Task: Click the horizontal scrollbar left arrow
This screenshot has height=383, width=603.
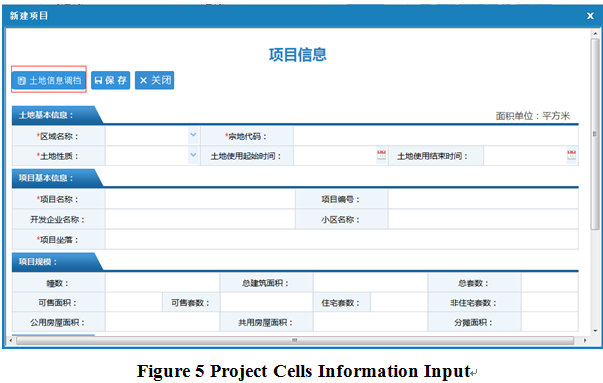Action: point(11,340)
